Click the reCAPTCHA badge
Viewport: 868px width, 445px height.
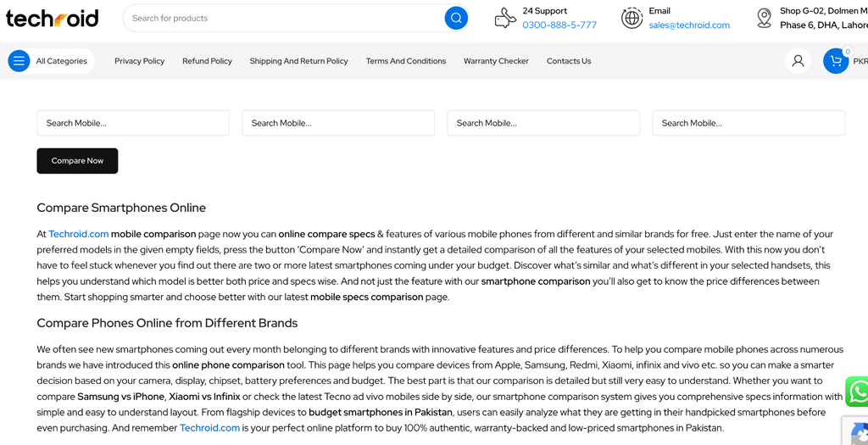pos(856,431)
